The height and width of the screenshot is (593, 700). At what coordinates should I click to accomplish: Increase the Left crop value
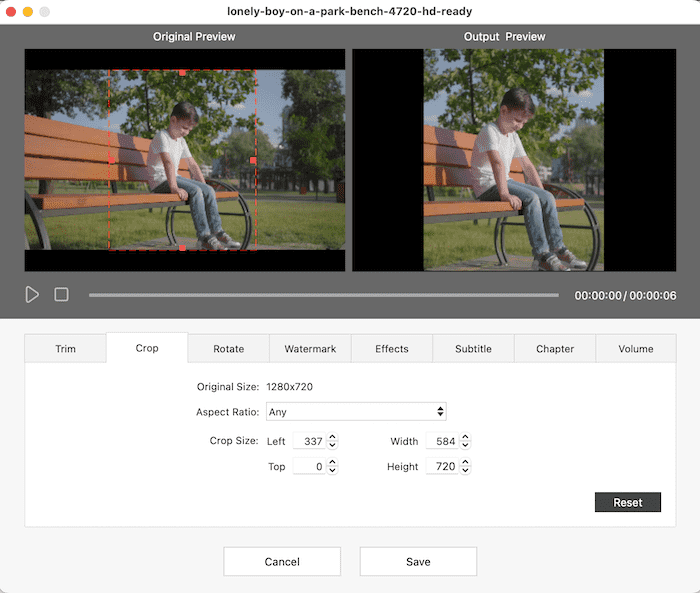(332, 437)
